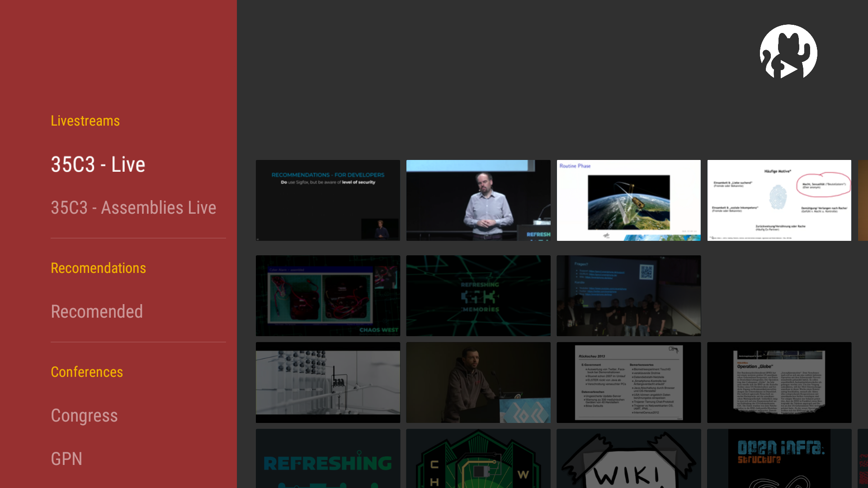Open Recommendations for Developers stream thumbnail
Screen dimensions: 868x488
pyautogui.click(x=328, y=200)
